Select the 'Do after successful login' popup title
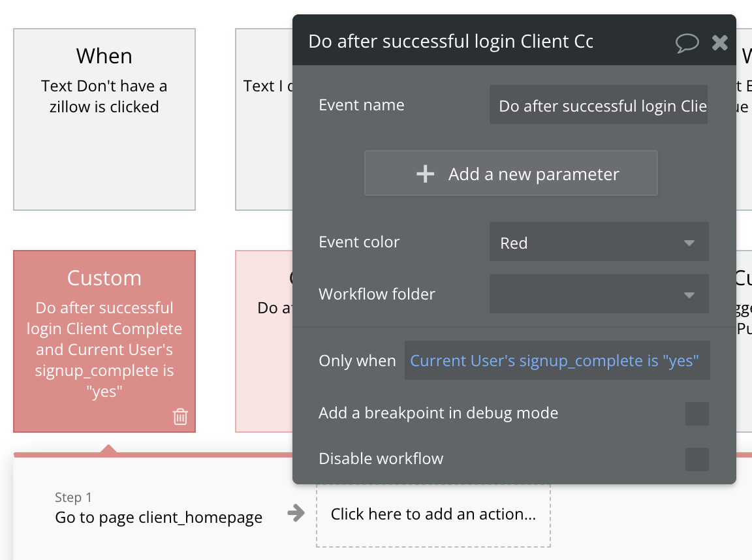 coord(450,41)
